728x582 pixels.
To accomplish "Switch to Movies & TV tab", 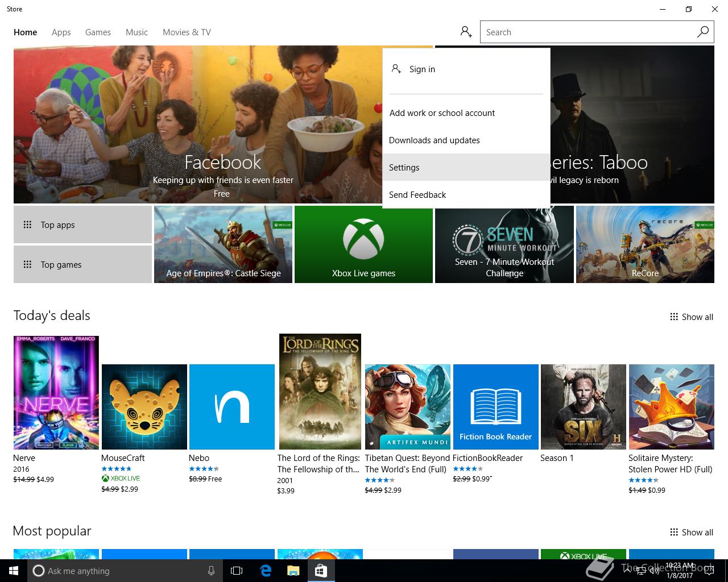I will (x=187, y=32).
